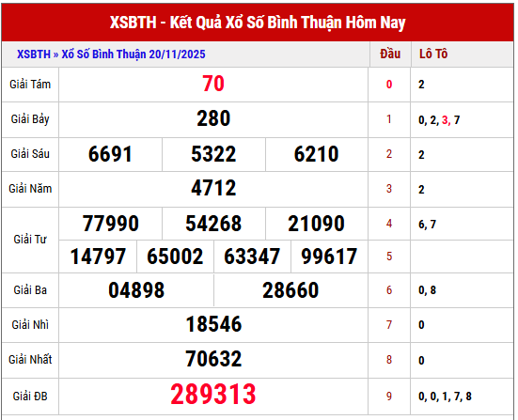Select the Giải Tư number 77990
518x420 pixels.
click(x=110, y=224)
